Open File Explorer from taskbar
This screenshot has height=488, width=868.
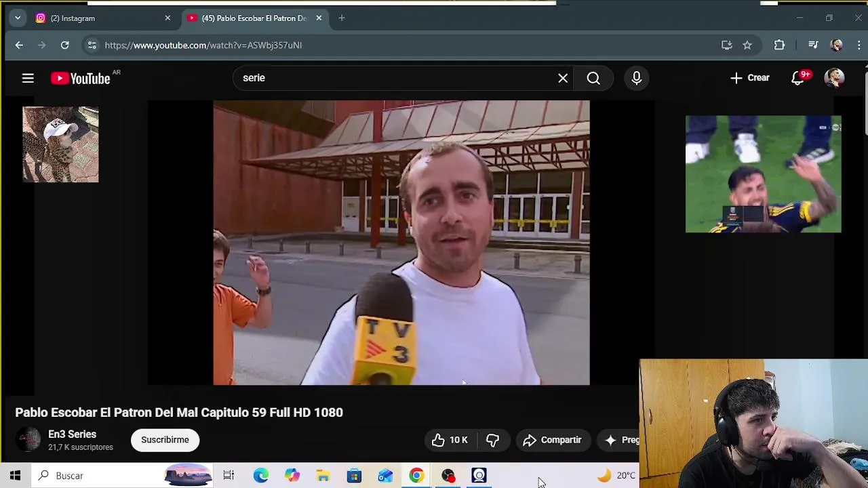pos(323,476)
